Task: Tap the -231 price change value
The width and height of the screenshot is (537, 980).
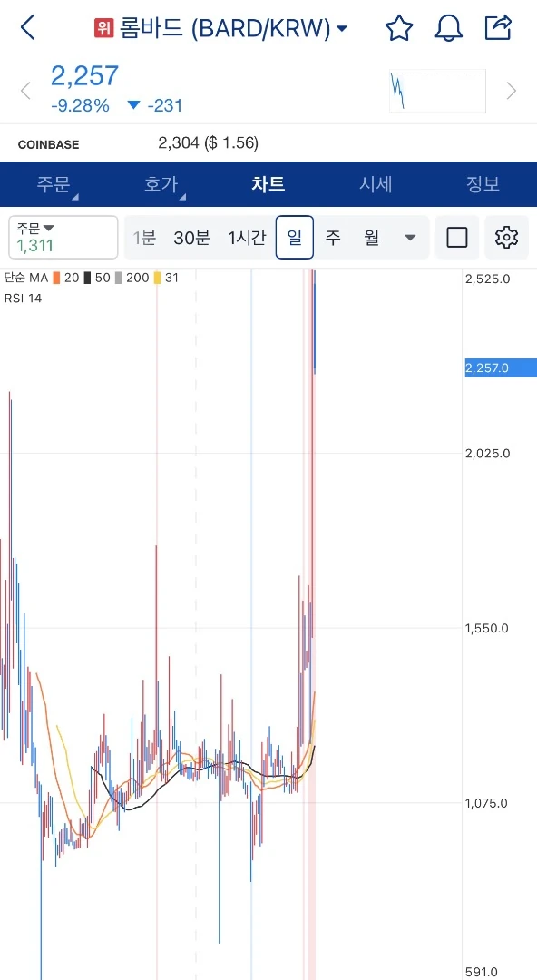Action: [165, 105]
